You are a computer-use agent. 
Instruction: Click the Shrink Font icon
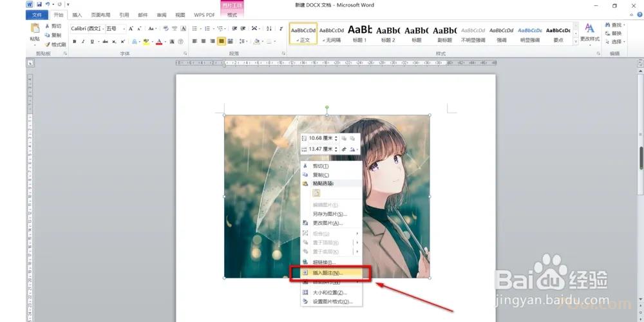(x=139, y=28)
